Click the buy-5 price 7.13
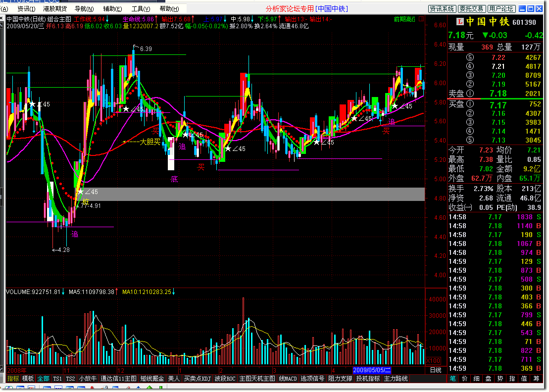549x392 pixels. pyautogui.click(x=498, y=140)
